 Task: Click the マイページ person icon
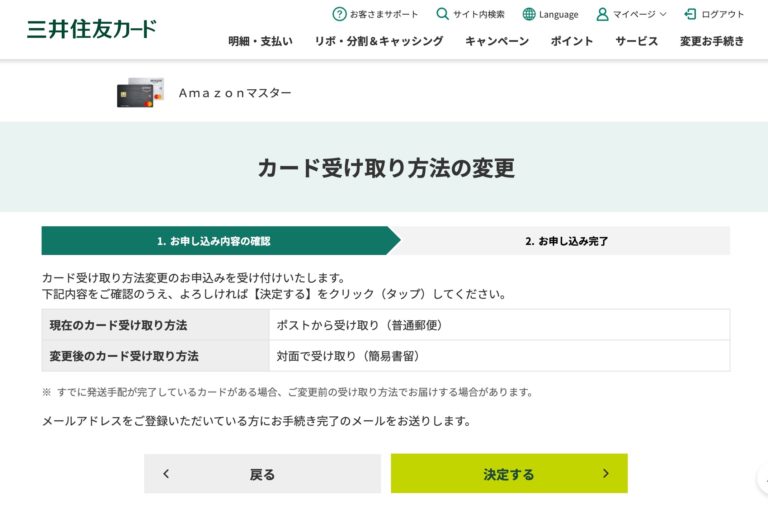[602, 14]
